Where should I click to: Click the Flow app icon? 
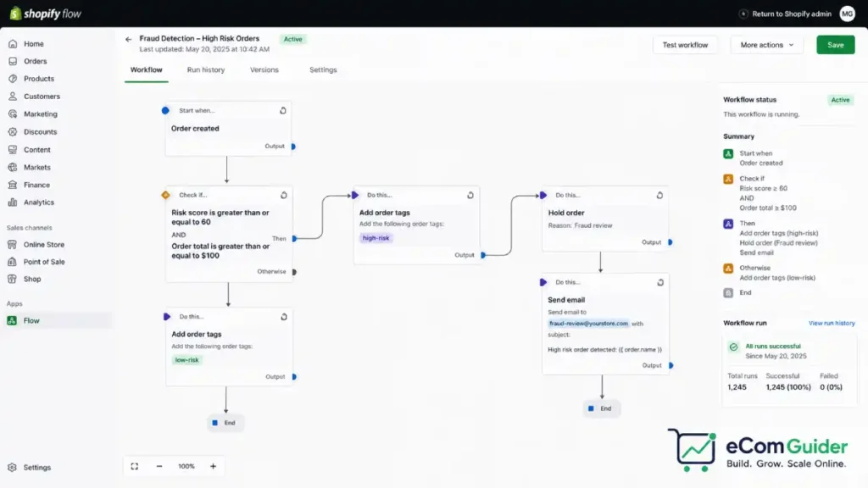pyautogui.click(x=12, y=320)
